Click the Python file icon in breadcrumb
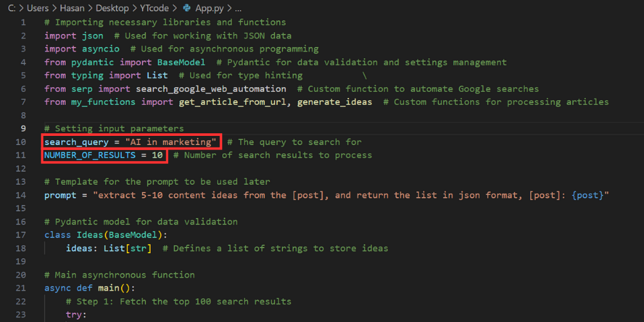The height and width of the screenshot is (322, 644). click(187, 8)
